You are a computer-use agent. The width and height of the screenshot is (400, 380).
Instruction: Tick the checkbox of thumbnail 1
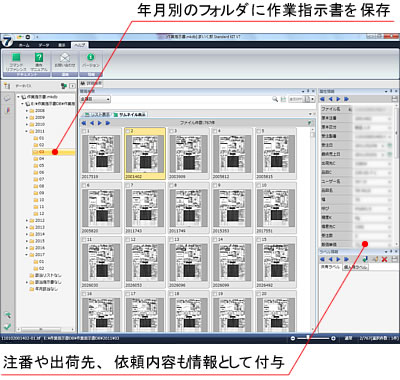point(84,131)
